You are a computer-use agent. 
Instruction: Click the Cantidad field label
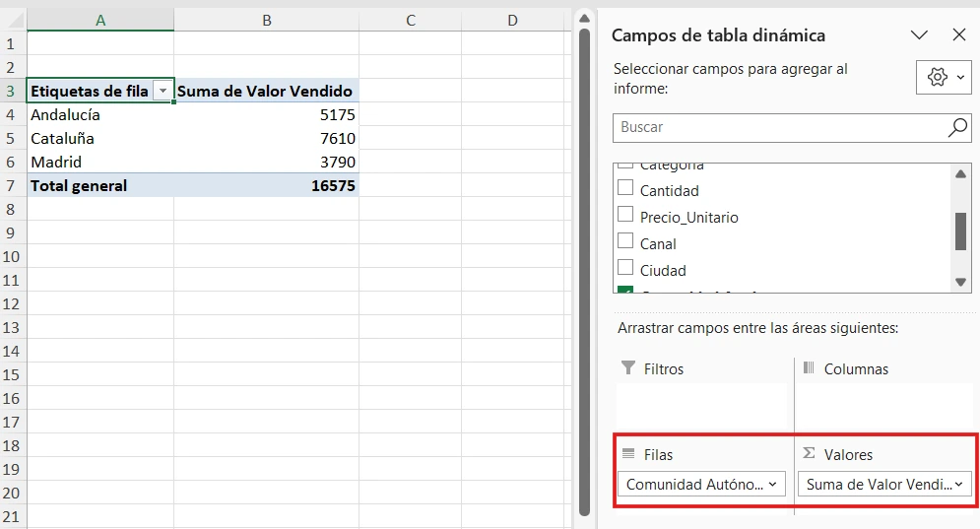click(669, 191)
